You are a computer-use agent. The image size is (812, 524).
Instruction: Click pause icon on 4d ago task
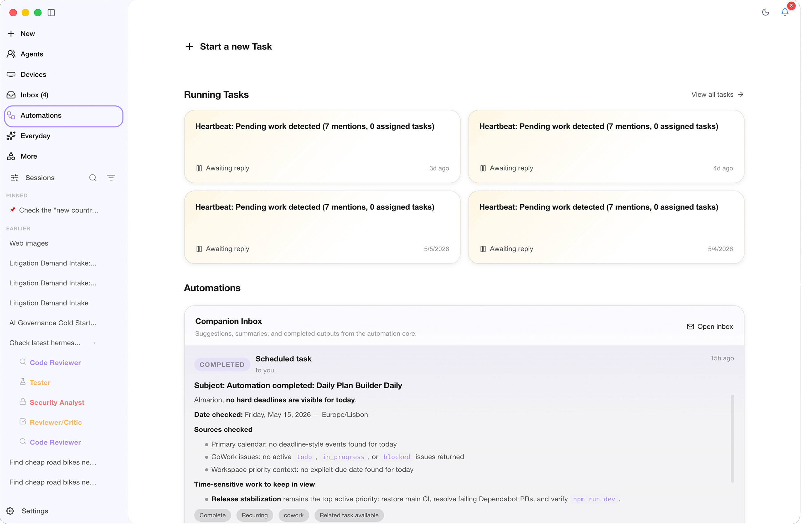(x=483, y=168)
